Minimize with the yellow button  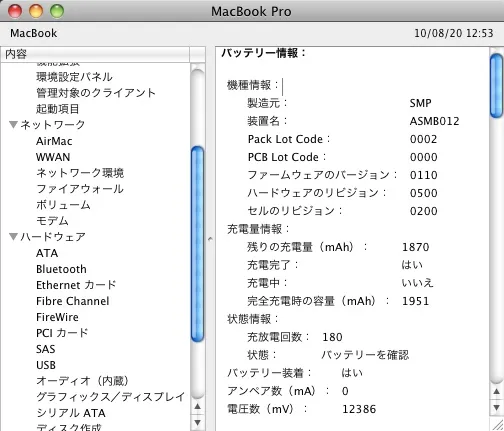point(36,11)
